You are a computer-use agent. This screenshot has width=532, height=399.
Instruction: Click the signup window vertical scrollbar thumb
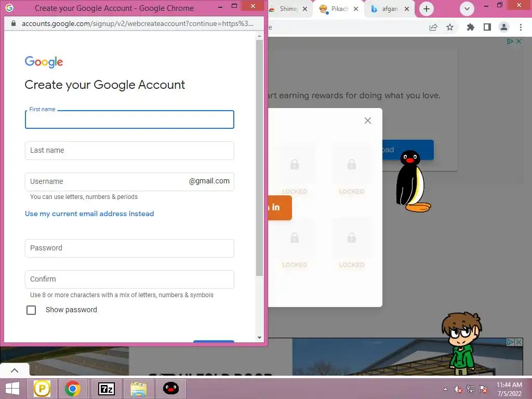(x=260, y=158)
